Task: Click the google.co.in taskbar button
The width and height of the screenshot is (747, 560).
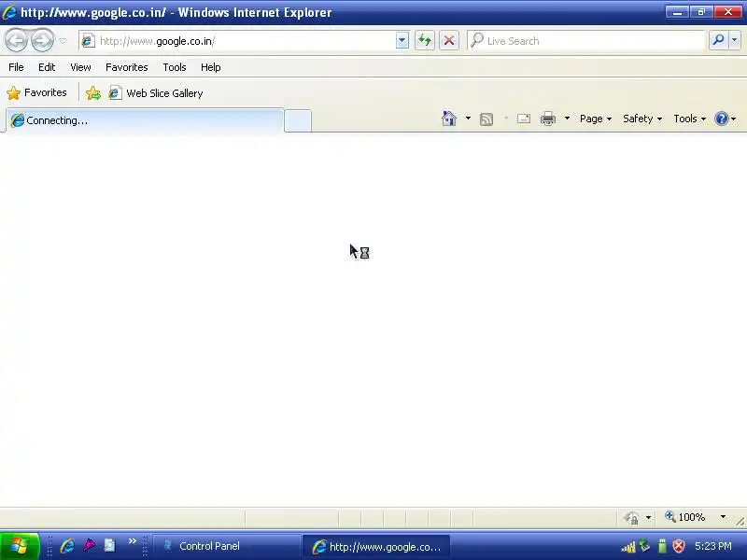Action: coord(376,547)
